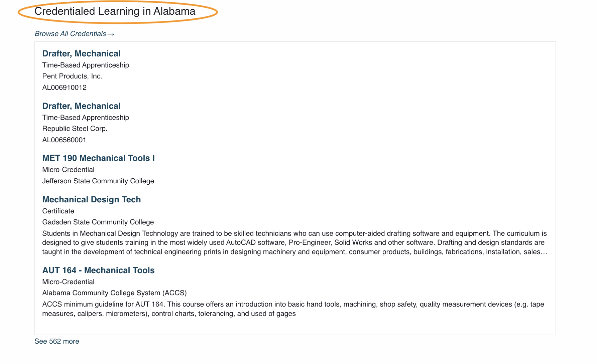Screen dimensions: 597x364
Task: Open the Republic Steel Drafter, Mechanical credential
Action: tap(81, 106)
